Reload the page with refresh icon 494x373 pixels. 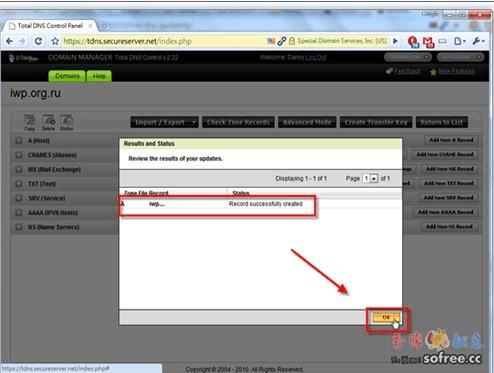click(38, 41)
